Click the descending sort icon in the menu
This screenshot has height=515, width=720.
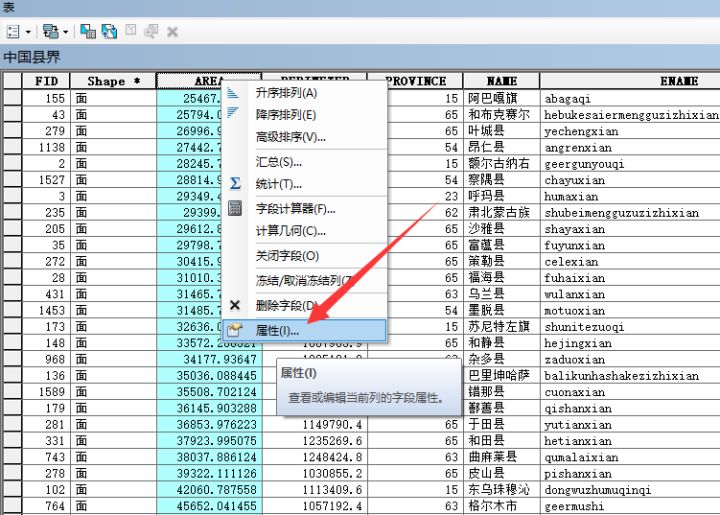point(233,113)
